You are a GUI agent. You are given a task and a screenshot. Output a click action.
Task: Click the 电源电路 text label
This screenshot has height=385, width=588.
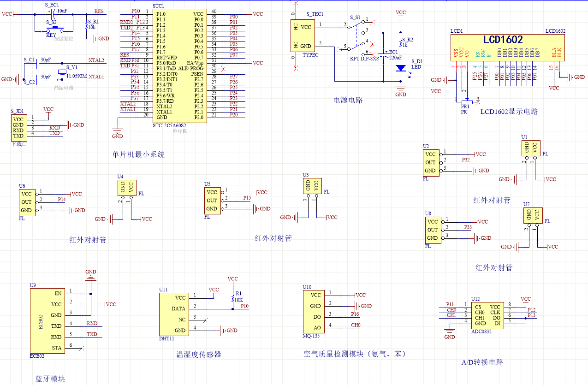[x=348, y=100]
